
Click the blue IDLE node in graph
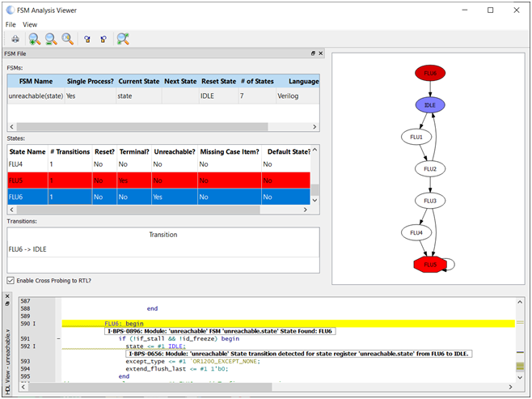tap(429, 105)
